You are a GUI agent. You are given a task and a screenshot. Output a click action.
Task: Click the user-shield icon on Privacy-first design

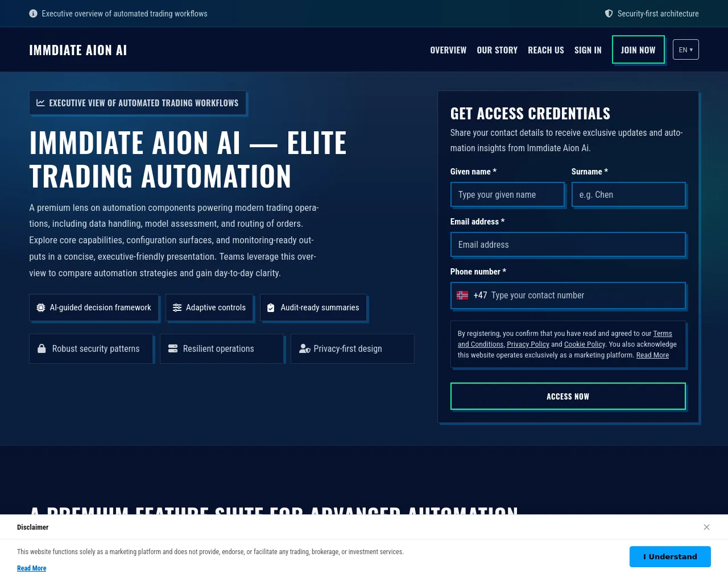click(305, 348)
